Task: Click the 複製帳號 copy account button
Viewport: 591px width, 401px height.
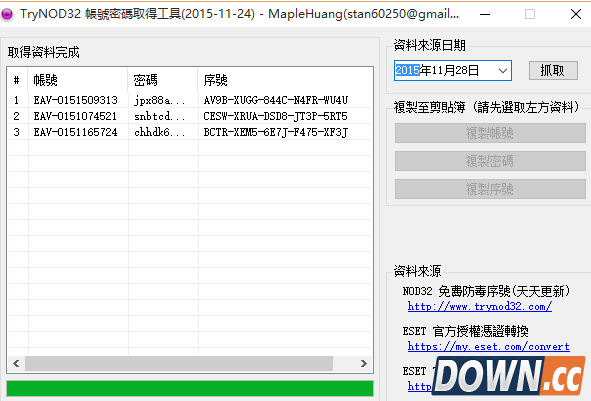Action: 490,133
